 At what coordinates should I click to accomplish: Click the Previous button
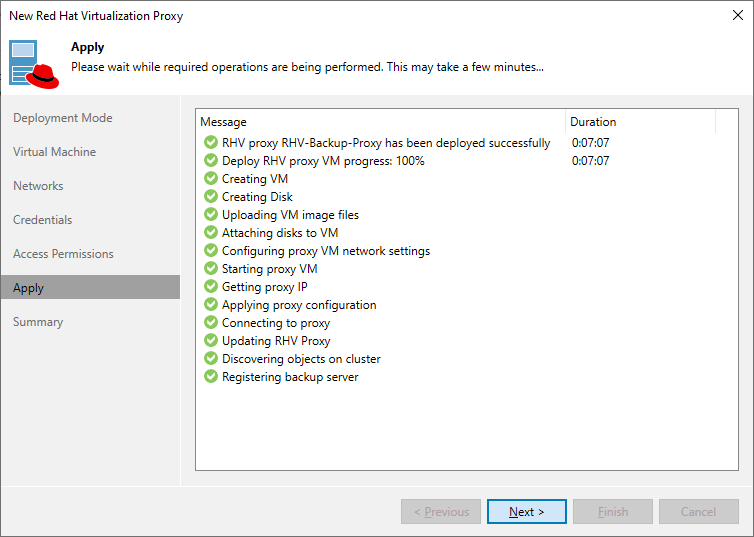(x=441, y=512)
